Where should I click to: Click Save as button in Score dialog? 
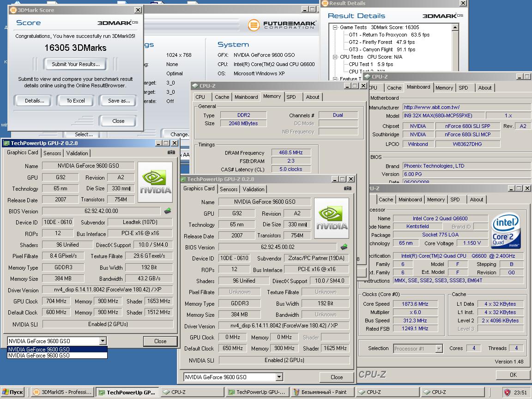tap(119, 101)
